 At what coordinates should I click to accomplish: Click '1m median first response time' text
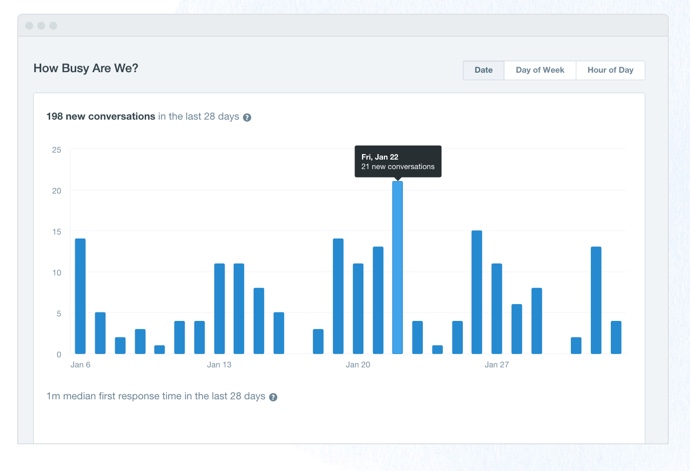point(114,396)
